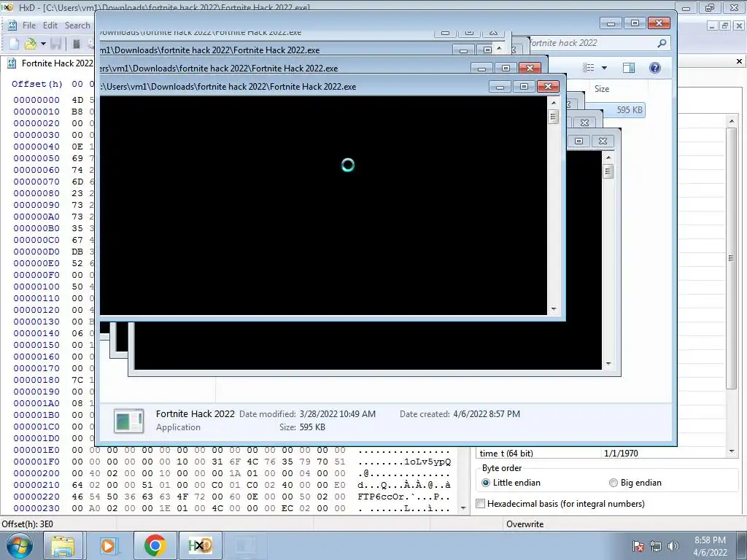Click the Change your view icon in Explorer

[x=589, y=68]
